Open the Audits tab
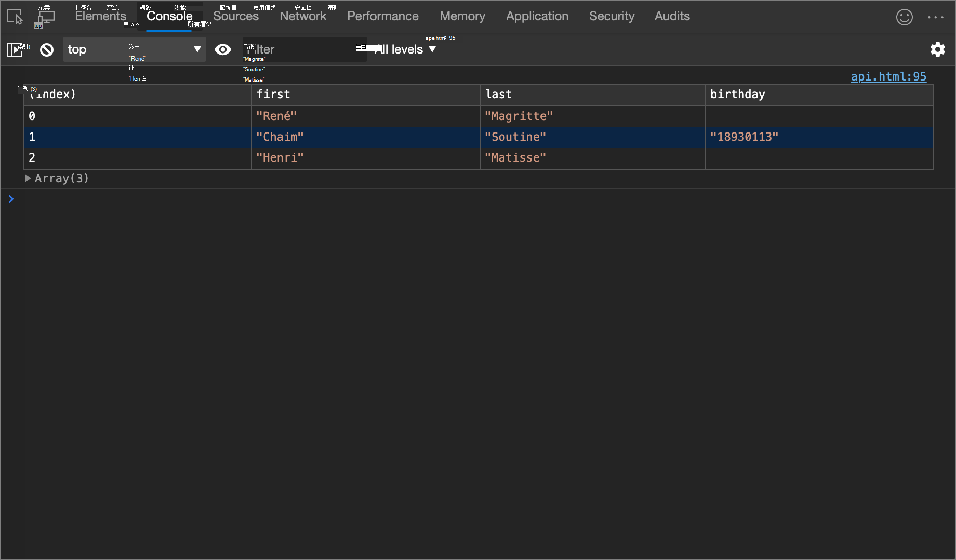 tap(672, 16)
